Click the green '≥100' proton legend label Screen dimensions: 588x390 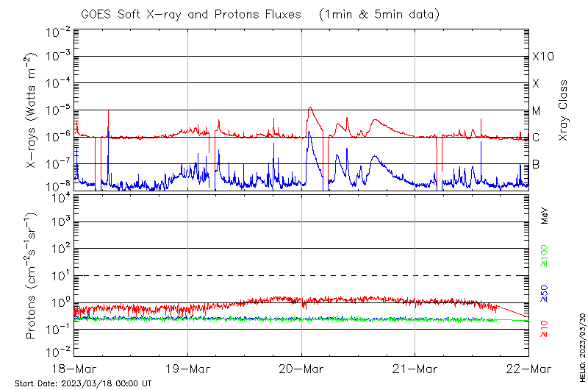[x=544, y=256]
